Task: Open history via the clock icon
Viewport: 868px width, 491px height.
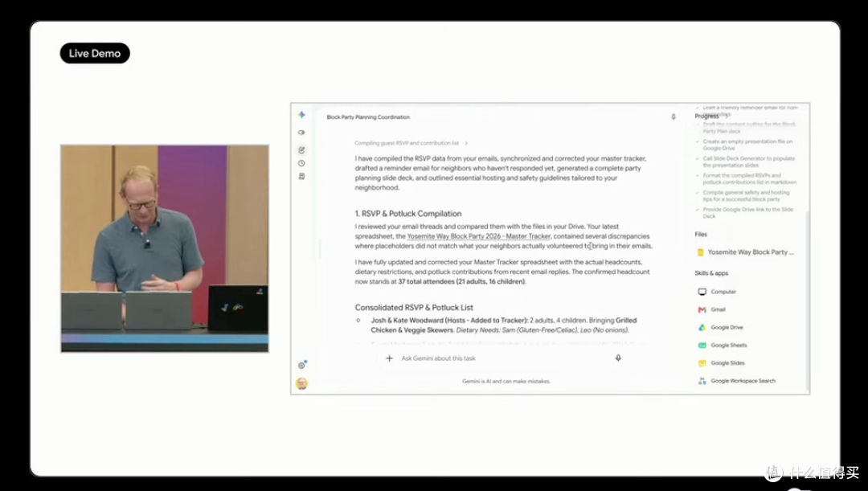Action: click(301, 163)
